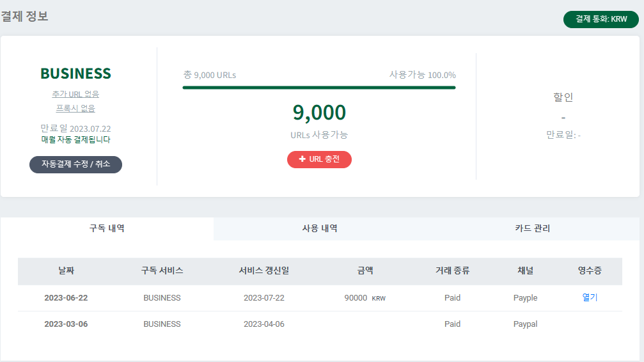Click the 거래 종류 column header
The width and height of the screenshot is (644, 362).
point(452,271)
